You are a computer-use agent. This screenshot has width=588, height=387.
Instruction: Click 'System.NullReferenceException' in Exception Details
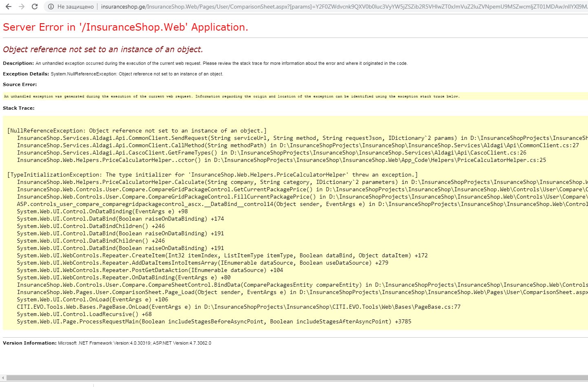pyautogui.click(x=84, y=74)
